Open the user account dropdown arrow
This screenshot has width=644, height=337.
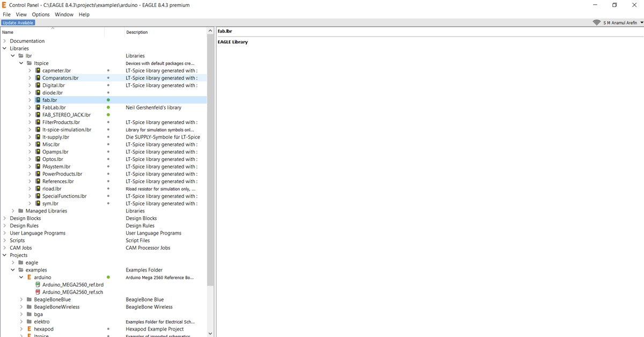[641, 23]
